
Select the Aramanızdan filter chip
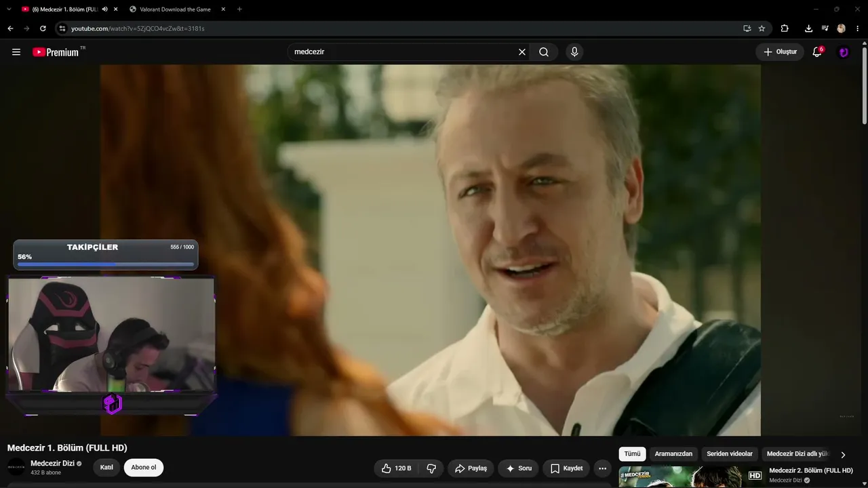click(673, 454)
